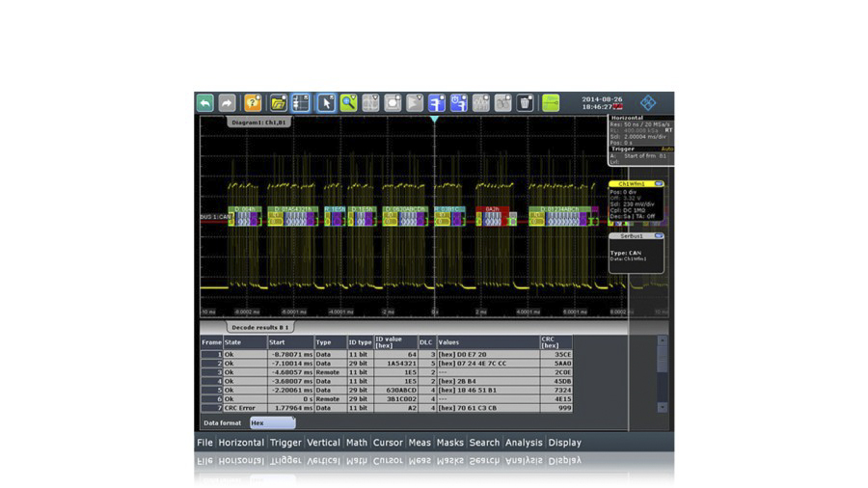Open the folder Load settings icon
868x488 pixels.
click(x=278, y=103)
